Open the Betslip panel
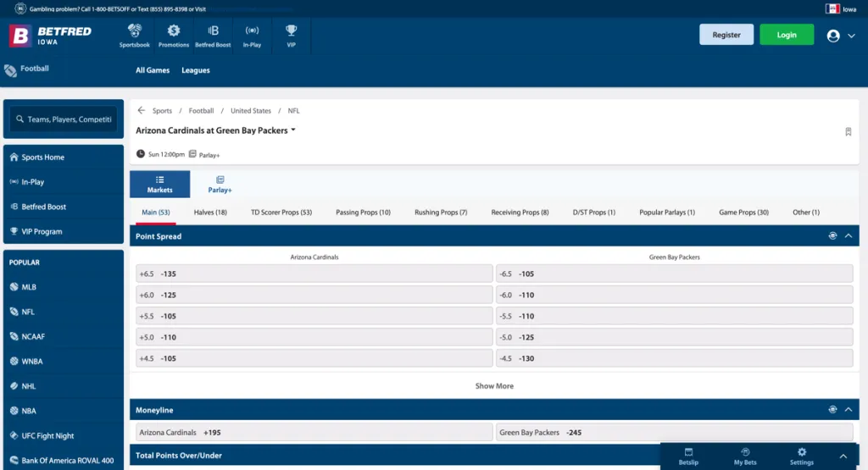 pyautogui.click(x=688, y=456)
